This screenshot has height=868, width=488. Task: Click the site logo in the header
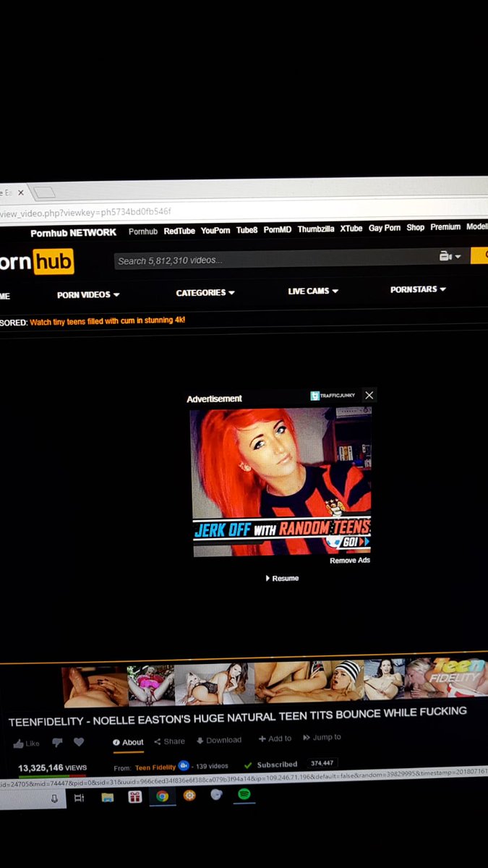36,261
